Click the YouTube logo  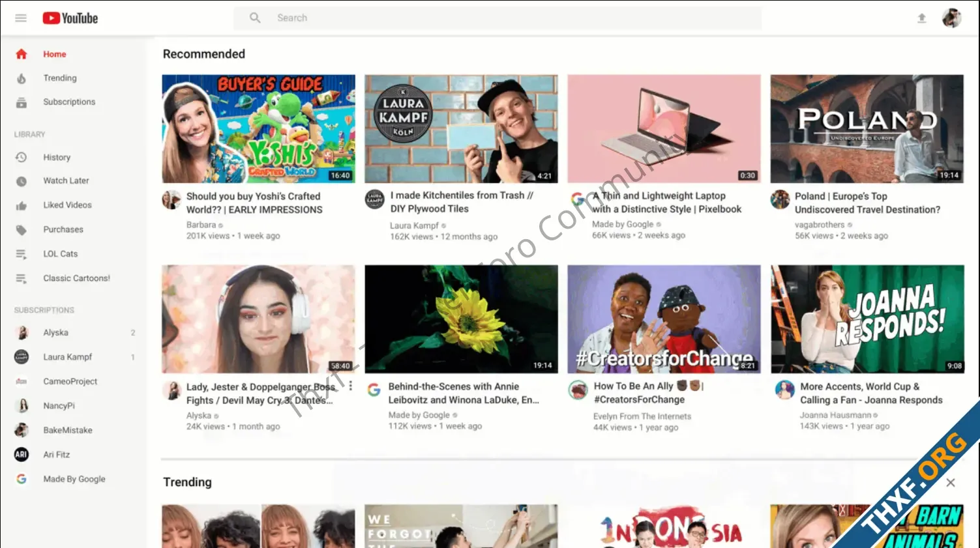(70, 18)
